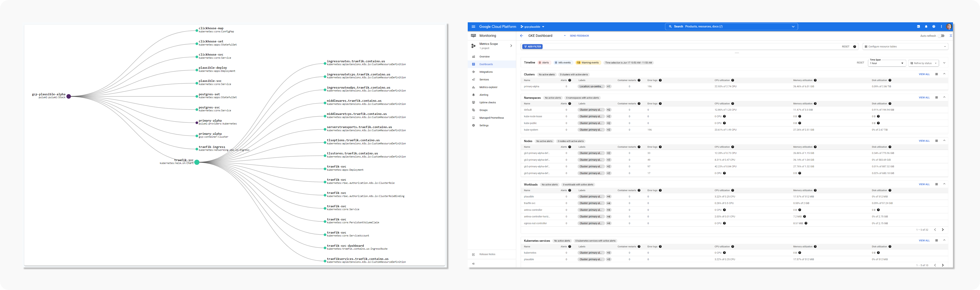Expand the Metrics Scope chevron
This screenshot has width=980, height=290.
(511, 46)
